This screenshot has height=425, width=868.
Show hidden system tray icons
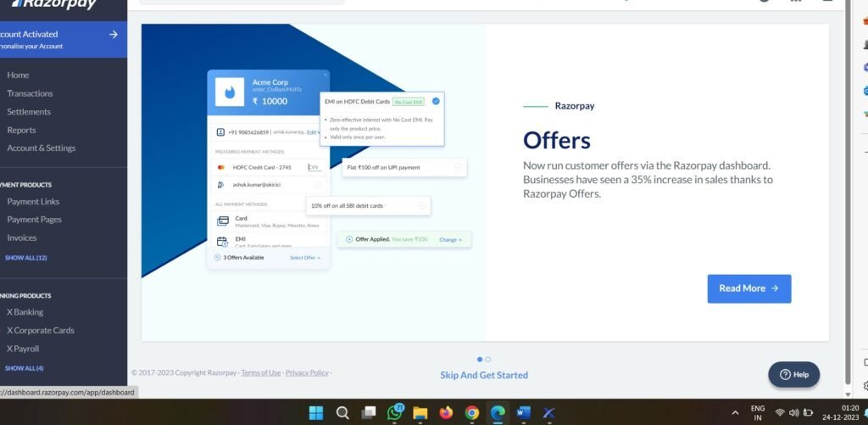pyautogui.click(x=735, y=413)
